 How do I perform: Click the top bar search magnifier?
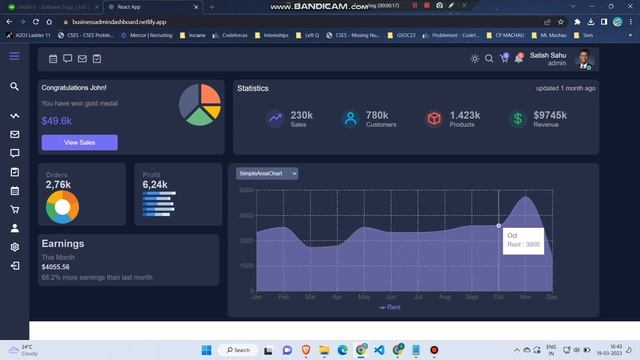489,59
